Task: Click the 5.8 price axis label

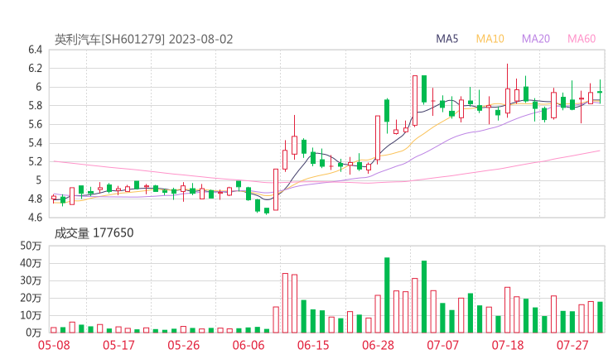Action: tap(35, 106)
